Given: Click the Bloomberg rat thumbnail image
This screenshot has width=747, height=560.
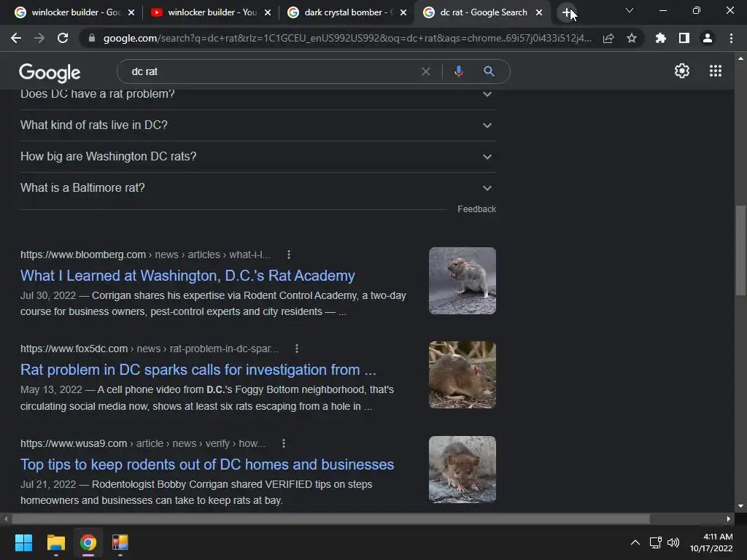Looking at the screenshot, I should point(462,281).
